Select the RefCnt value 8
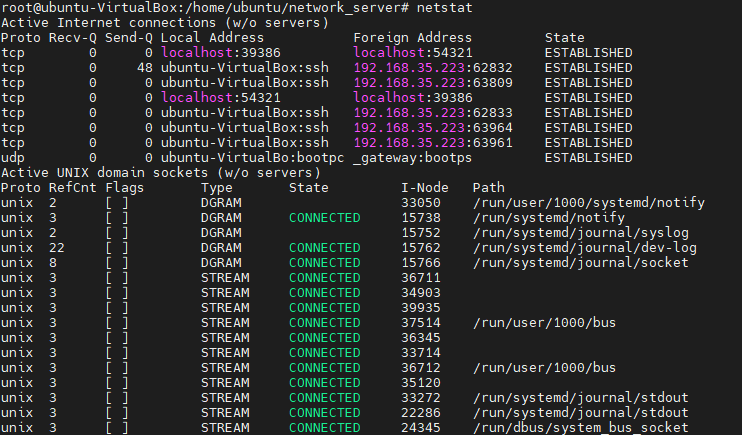 53,263
